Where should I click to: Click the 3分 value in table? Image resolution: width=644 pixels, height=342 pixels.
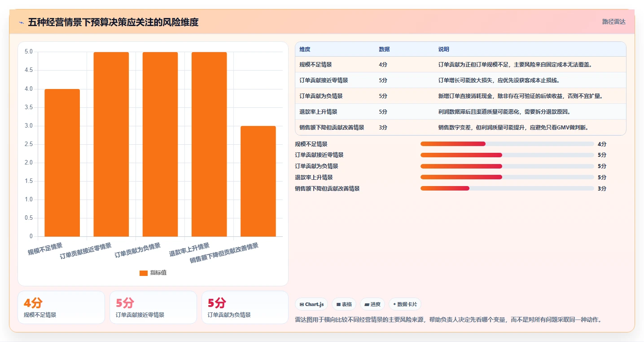click(x=383, y=127)
